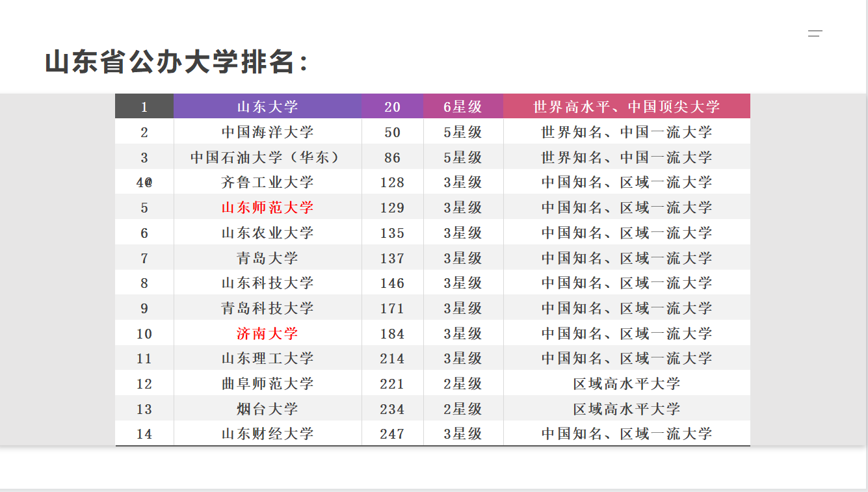
Task: Click 中国知名、区域一流大学 in the 山东师范大学 row
Action: [x=627, y=207]
